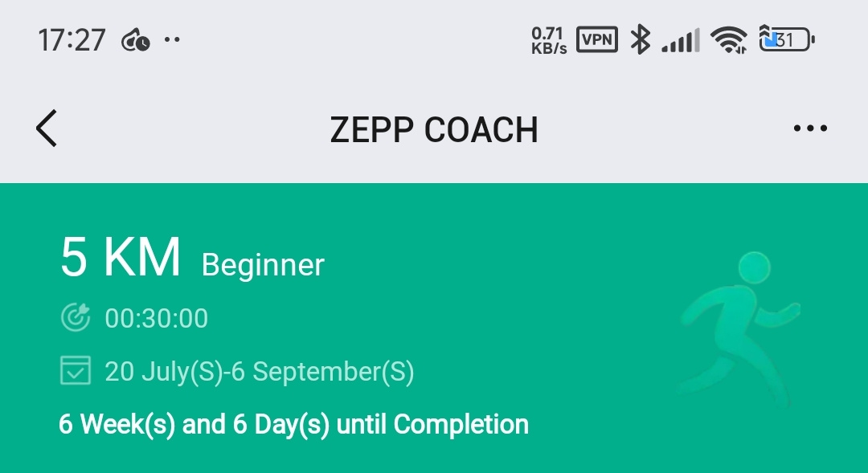Tap the Beginner level label
Screen dimensions: 868x473
coord(263,265)
